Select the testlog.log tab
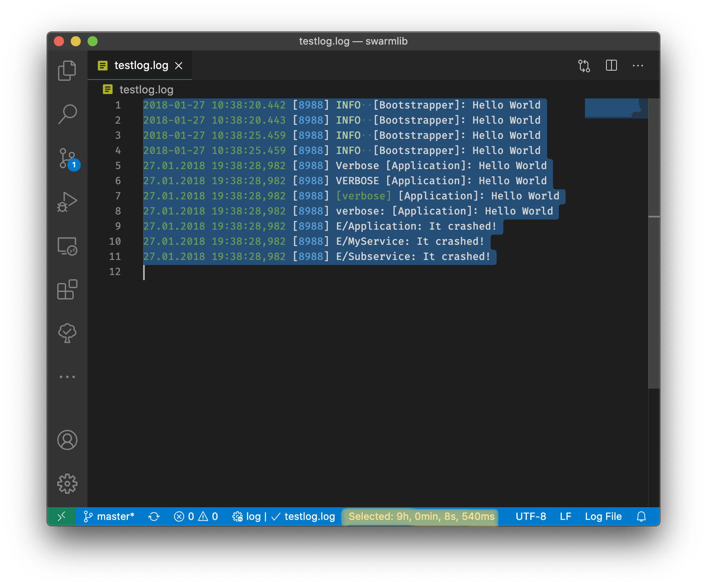Image resolution: width=707 pixels, height=588 pixels. click(139, 65)
